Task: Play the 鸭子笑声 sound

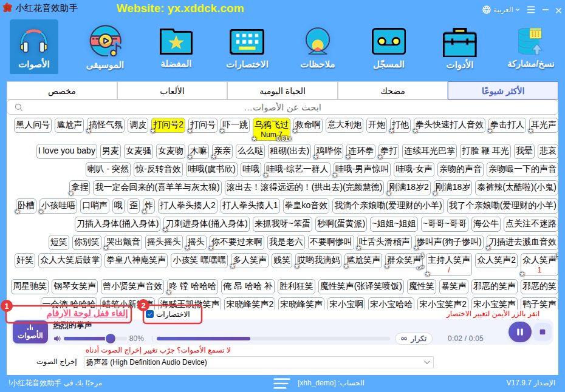Action: click(539, 304)
